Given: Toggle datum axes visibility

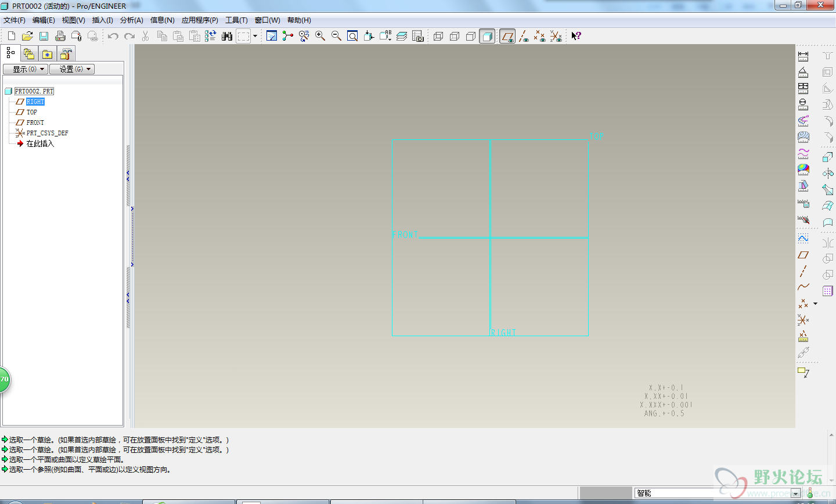Looking at the screenshot, I should point(524,36).
